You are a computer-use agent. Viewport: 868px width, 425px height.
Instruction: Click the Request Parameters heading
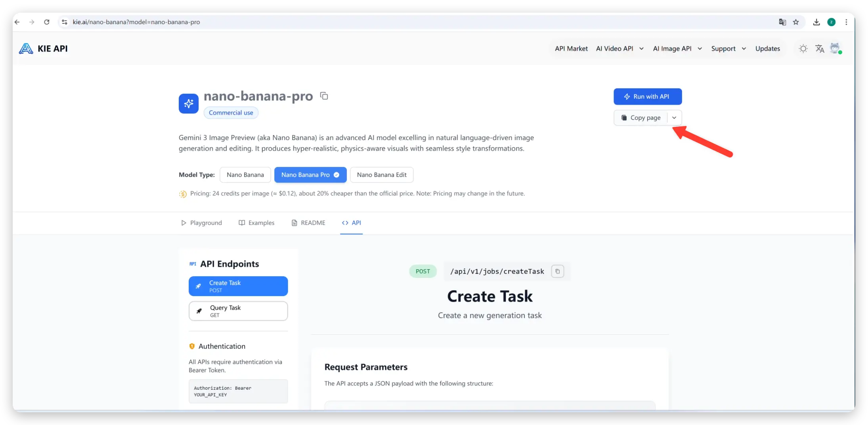(x=366, y=367)
